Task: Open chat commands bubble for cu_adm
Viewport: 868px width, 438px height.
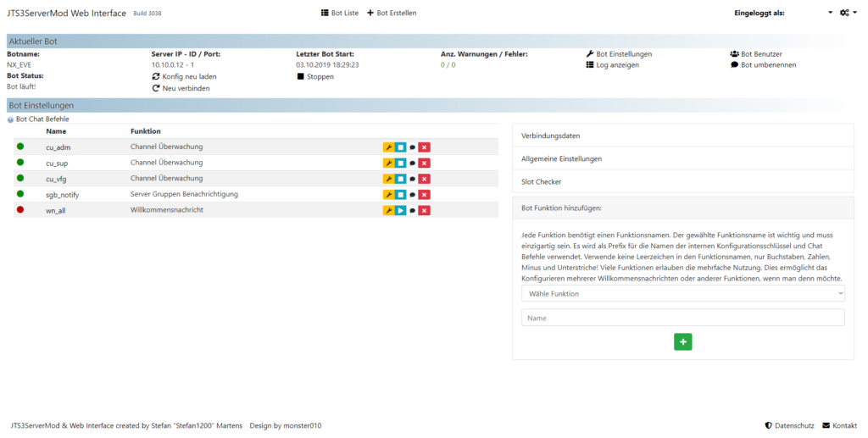Action: [412, 147]
